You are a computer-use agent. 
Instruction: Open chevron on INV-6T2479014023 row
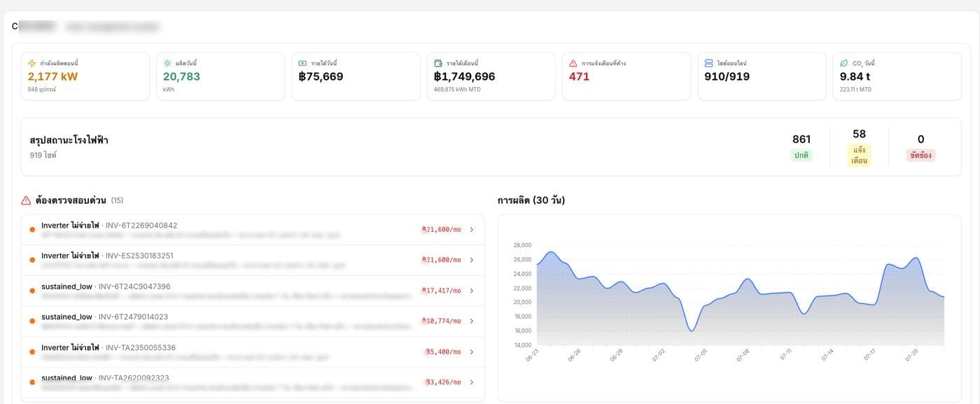471,321
